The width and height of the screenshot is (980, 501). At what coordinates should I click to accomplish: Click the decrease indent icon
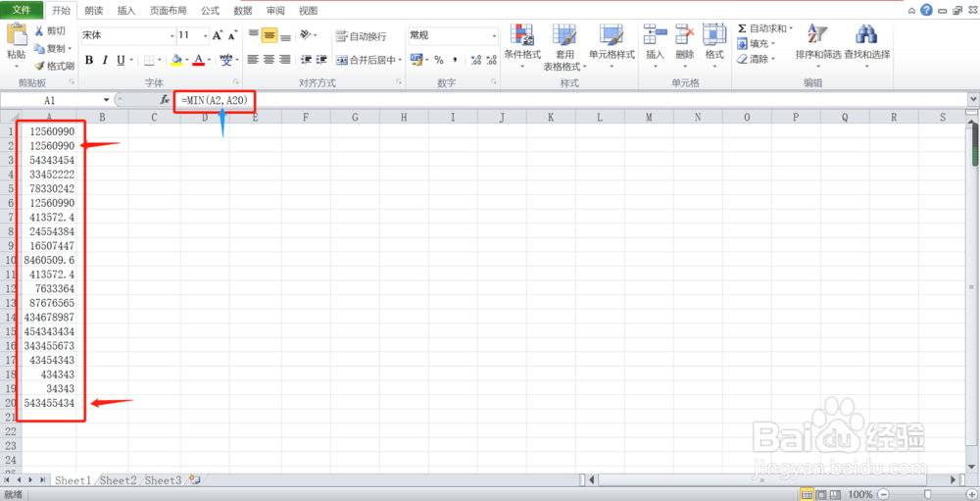pos(306,60)
